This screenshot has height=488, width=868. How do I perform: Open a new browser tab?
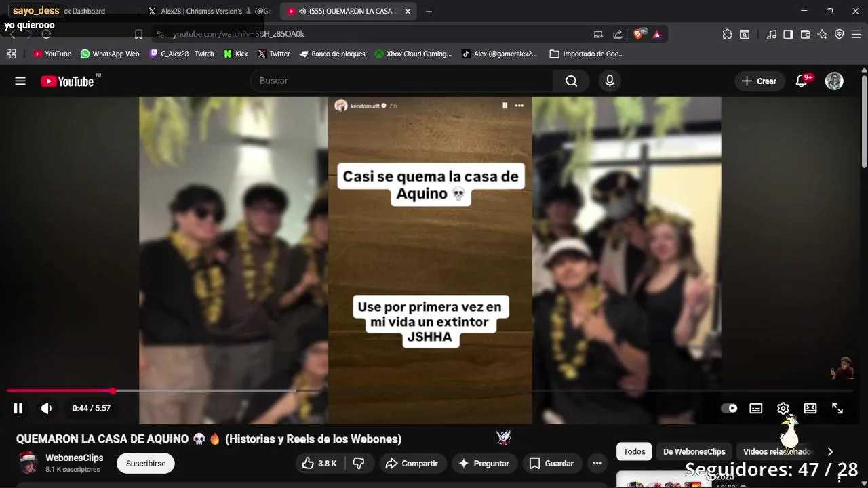[429, 11]
